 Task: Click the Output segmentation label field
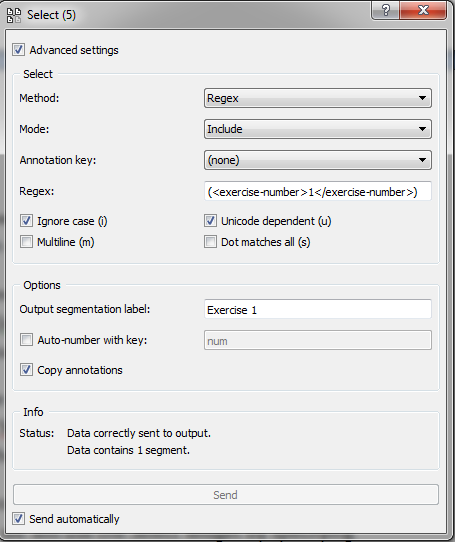pyautogui.click(x=317, y=309)
